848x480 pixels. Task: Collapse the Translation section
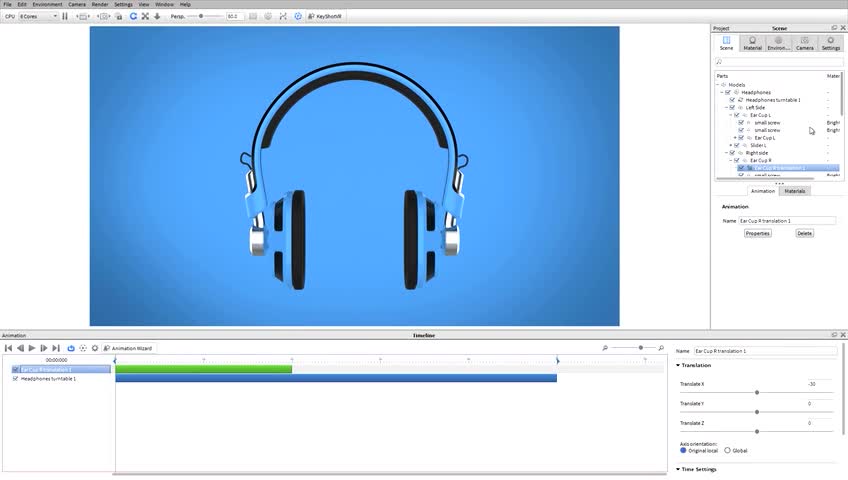[x=678, y=365]
